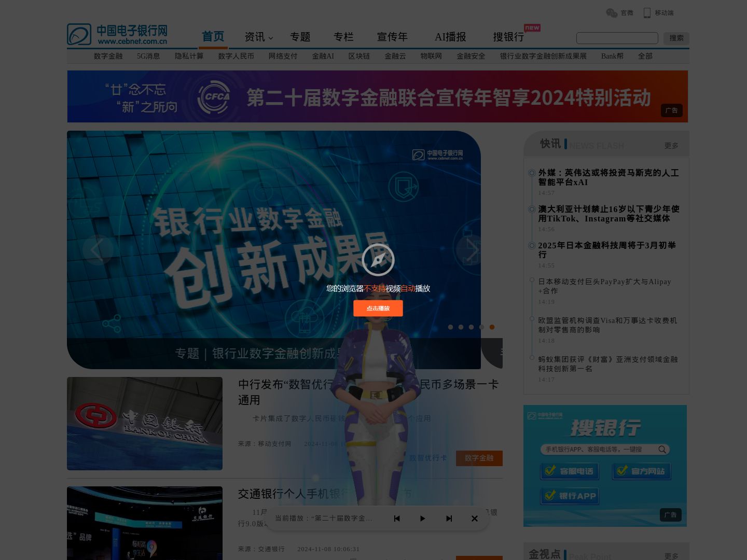This screenshot has height=560, width=747.
Task: Show previous carousel slide arrow
Action: tap(98, 250)
